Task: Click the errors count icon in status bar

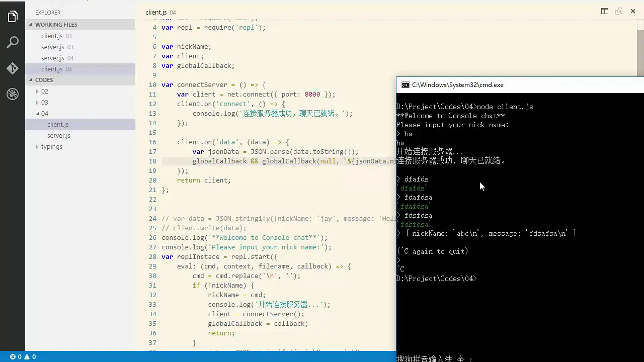Action: (16, 357)
